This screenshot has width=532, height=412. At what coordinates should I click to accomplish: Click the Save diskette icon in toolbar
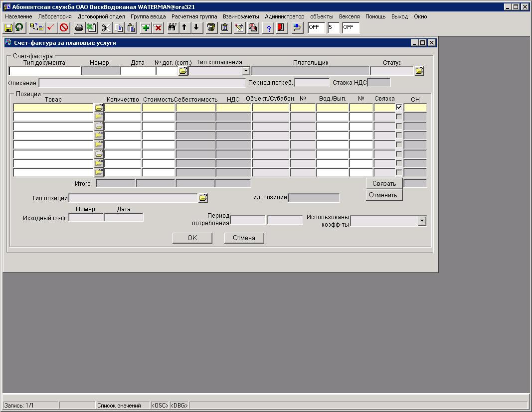pos(8,27)
